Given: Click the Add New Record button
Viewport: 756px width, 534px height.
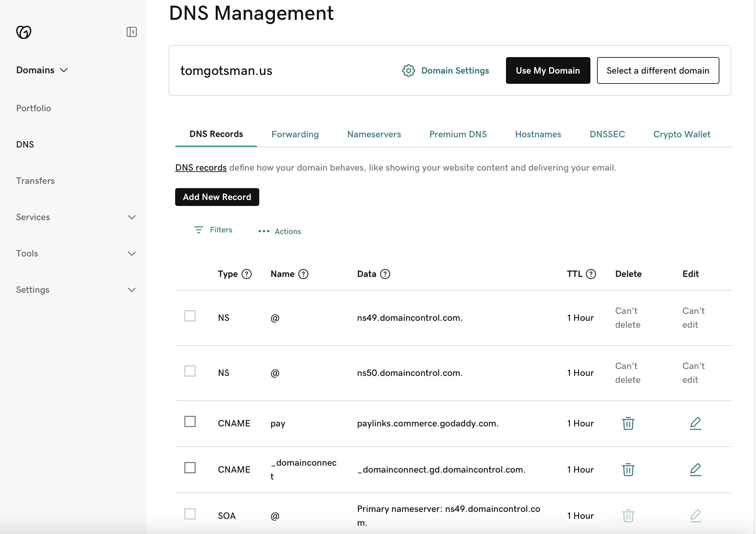Looking at the screenshot, I should [217, 197].
